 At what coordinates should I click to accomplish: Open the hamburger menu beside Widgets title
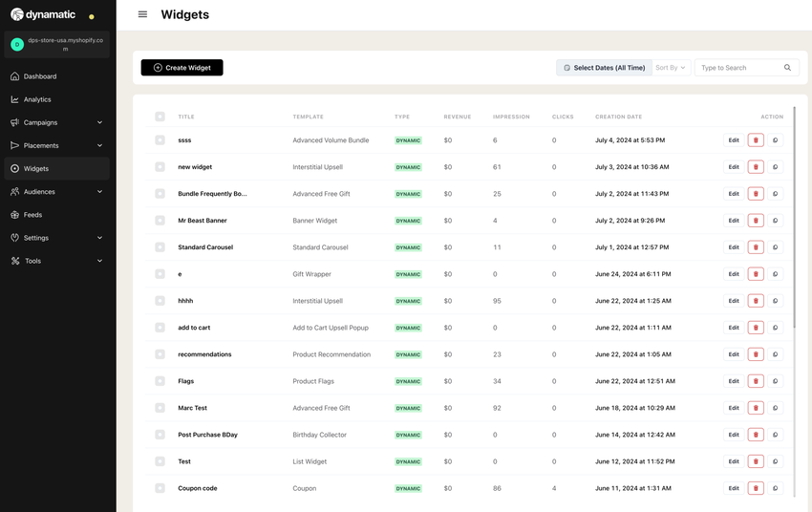coord(142,14)
